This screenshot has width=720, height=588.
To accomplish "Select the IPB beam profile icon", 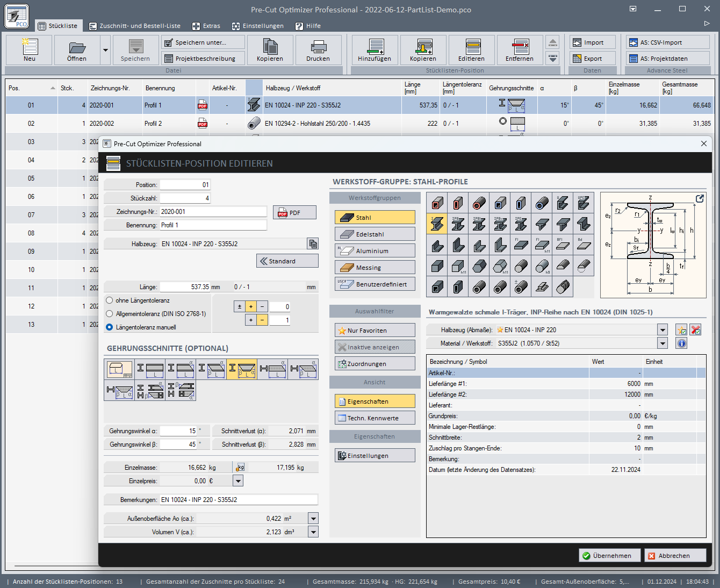I will coord(458,224).
